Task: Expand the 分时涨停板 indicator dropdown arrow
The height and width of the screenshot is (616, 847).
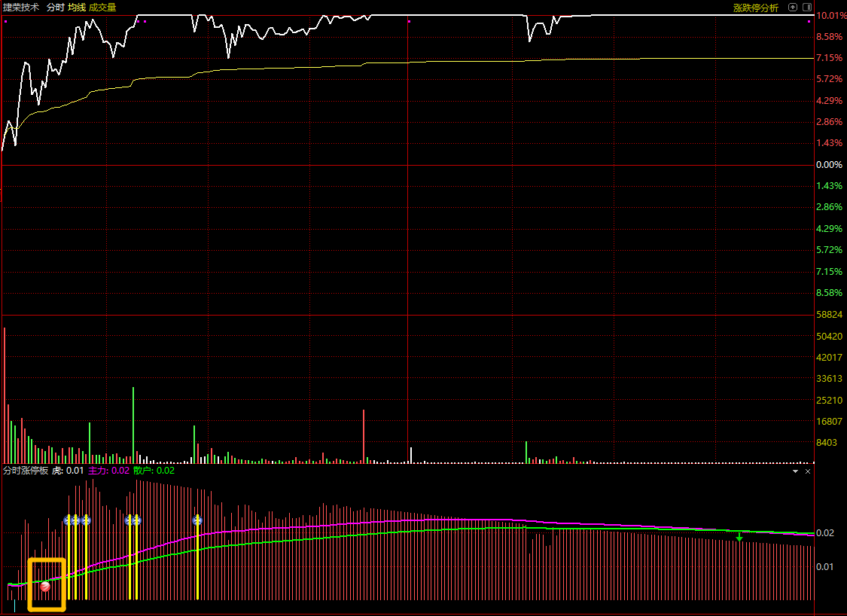Action: (795, 471)
